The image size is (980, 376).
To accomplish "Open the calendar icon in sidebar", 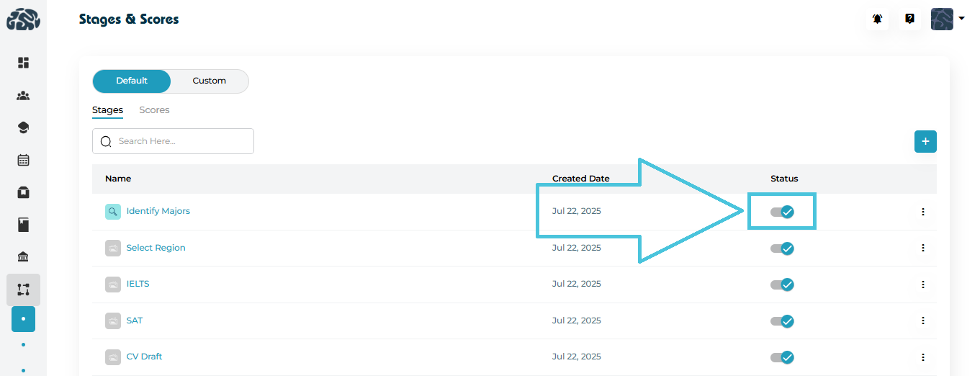I will [23, 160].
